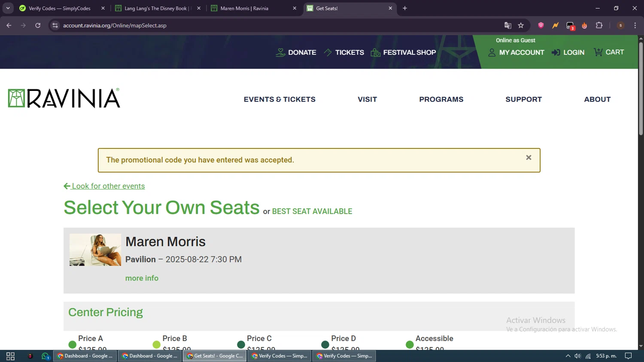Open the more info link
Viewport: 644px width, 362px height.
(x=142, y=278)
